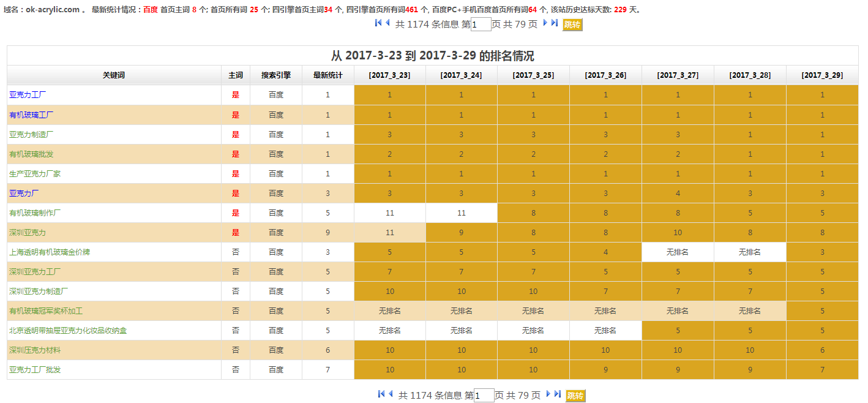Image resolution: width=868 pixels, height=403 pixels.
Task: Click first-page icon below the table
Action: (381, 394)
